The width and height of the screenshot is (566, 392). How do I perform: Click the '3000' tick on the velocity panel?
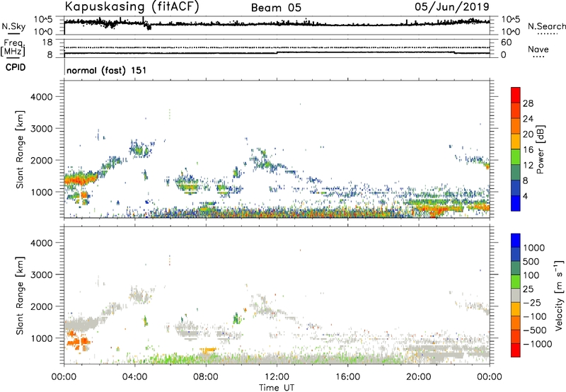click(x=41, y=275)
